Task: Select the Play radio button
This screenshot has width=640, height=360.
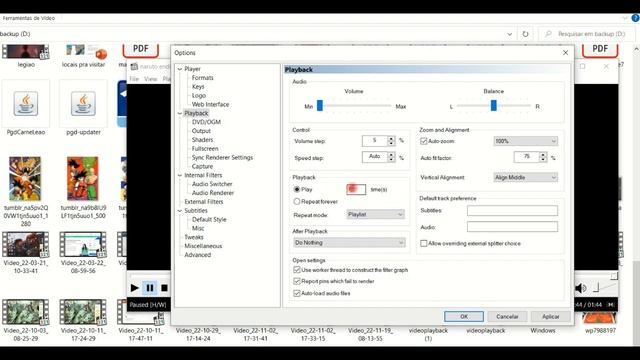Action: (297, 189)
